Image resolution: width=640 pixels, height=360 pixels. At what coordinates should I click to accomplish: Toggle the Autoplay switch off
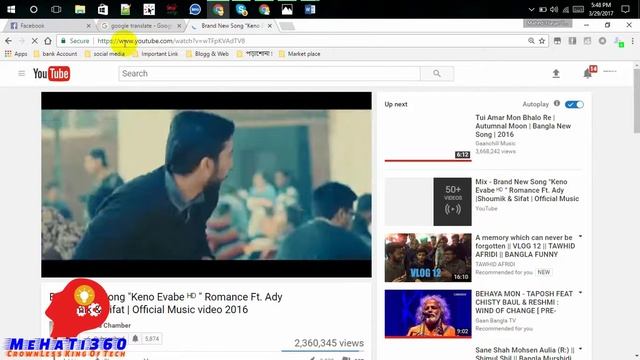(574, 104)
